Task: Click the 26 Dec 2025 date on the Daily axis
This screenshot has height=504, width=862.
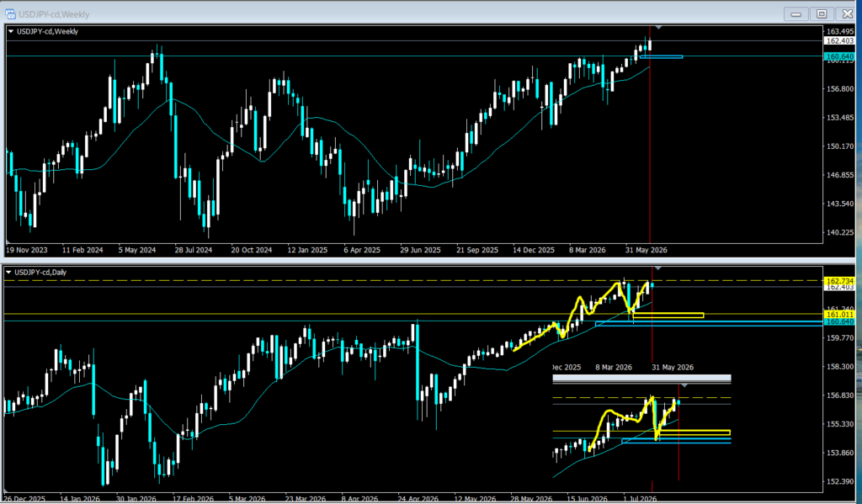Action: pos(24,499)
